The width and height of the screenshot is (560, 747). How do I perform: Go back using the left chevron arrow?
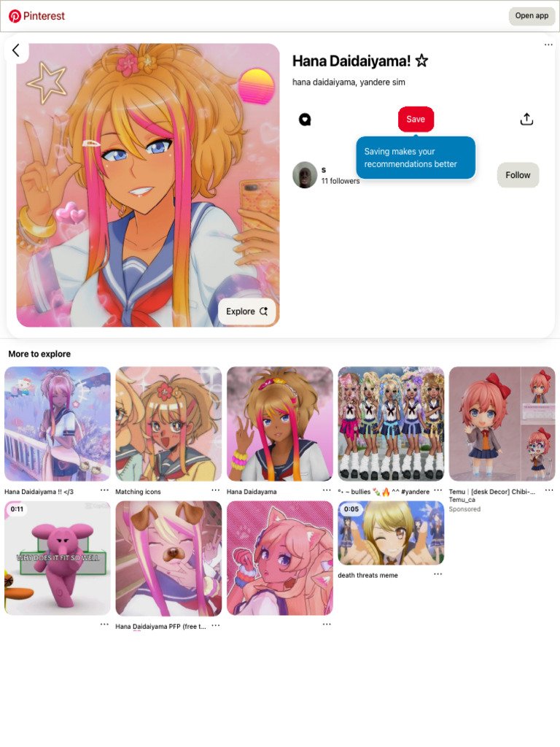click(x=16, y=50)
